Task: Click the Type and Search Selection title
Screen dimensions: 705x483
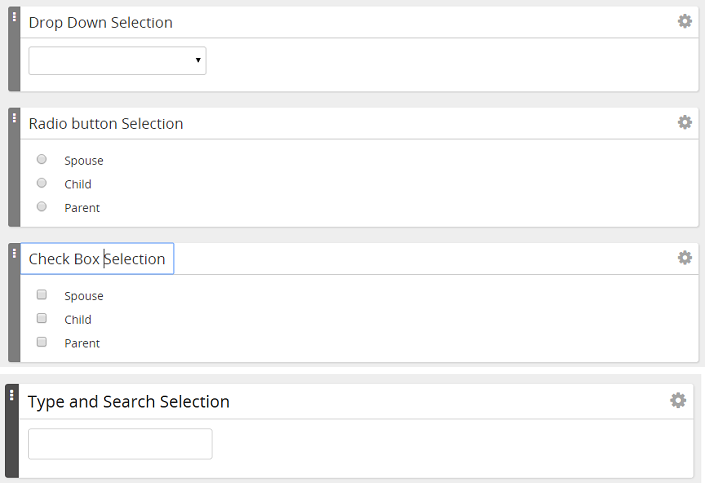Action: (129, 402)
